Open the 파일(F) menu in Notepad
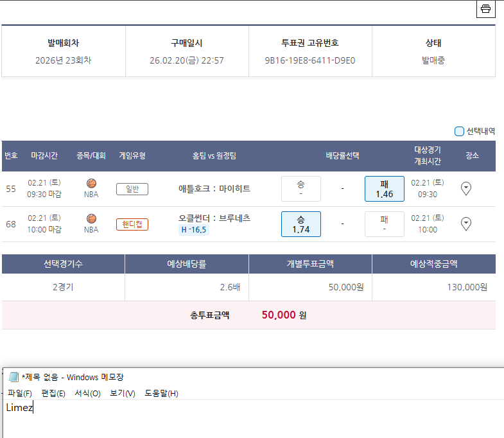504x438 pixels. tap(19, 393)
